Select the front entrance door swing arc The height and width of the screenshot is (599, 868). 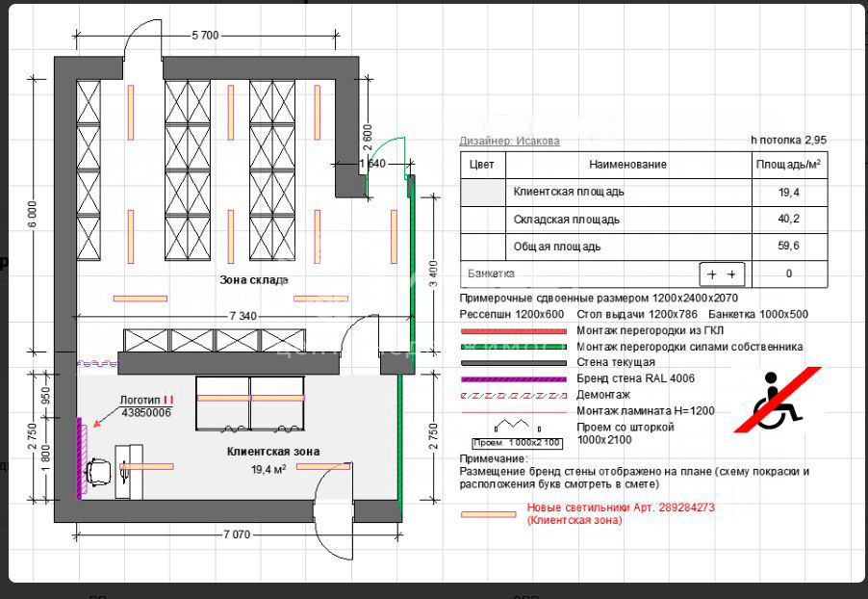(x=333, y=511)
